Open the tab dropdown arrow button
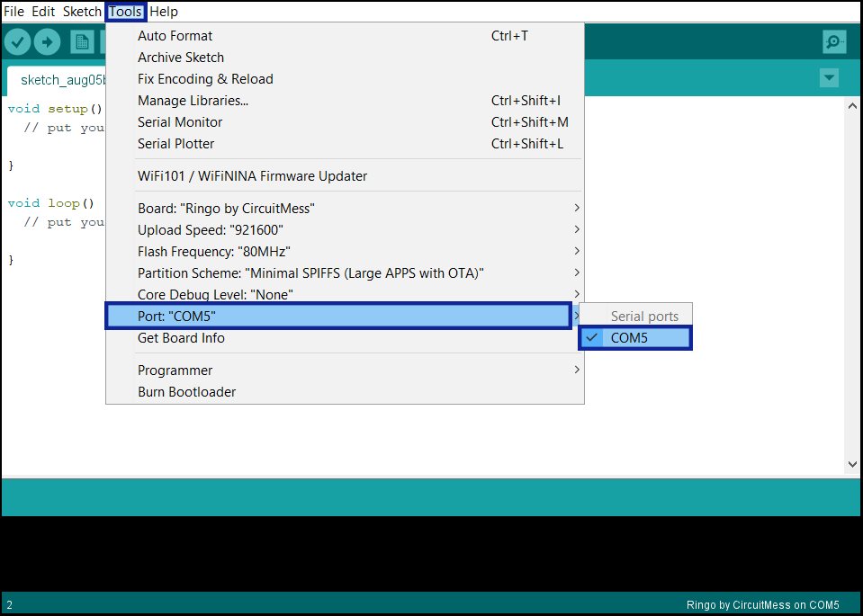Image resolution: width=863 pixels, height=616 pixels. pos(829,78)
